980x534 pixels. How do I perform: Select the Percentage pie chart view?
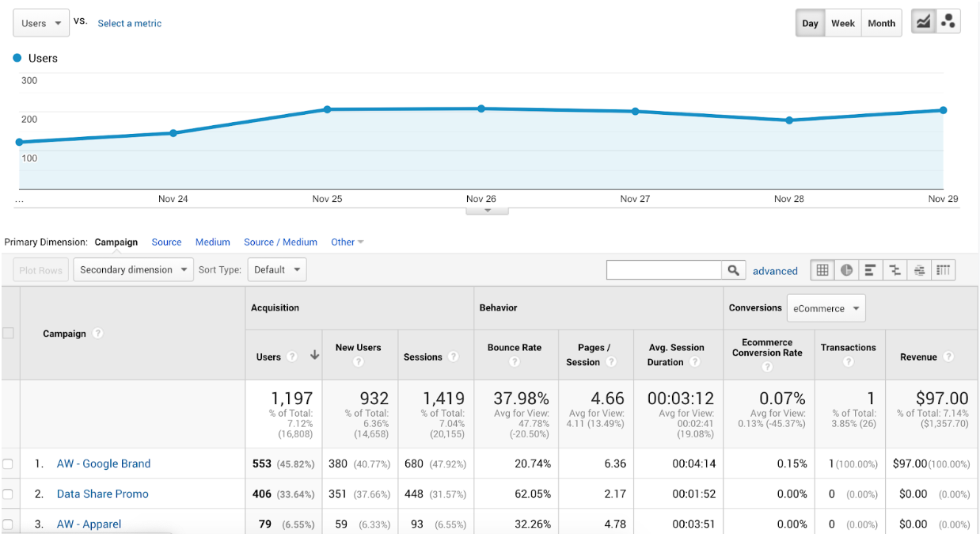(x=846, y=270)
